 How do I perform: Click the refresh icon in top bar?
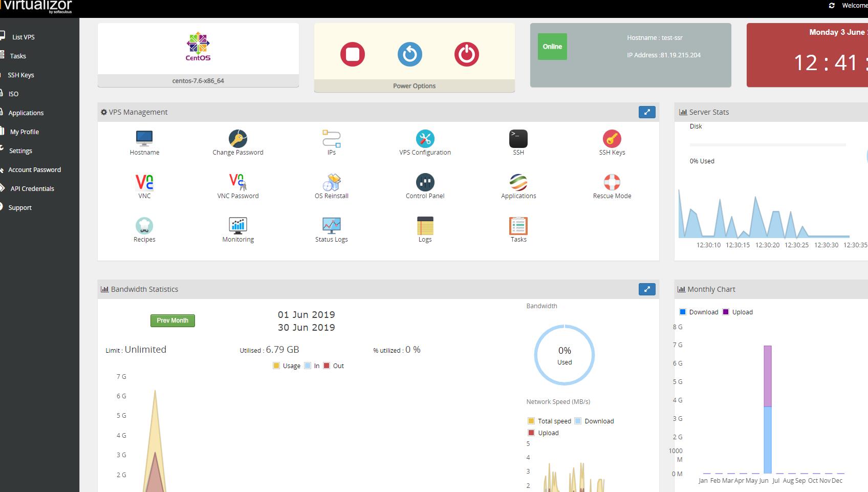(832, 6)
